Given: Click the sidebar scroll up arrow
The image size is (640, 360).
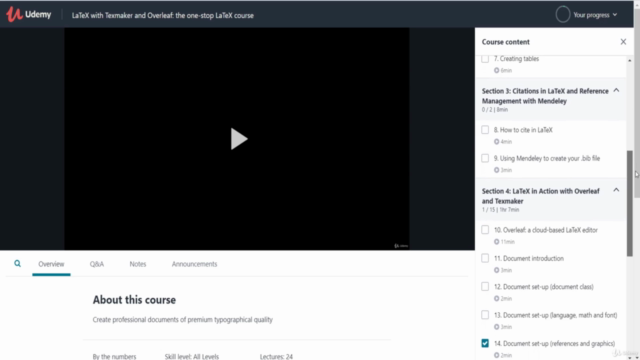Looking at the screenshot, I should point(630,60).
